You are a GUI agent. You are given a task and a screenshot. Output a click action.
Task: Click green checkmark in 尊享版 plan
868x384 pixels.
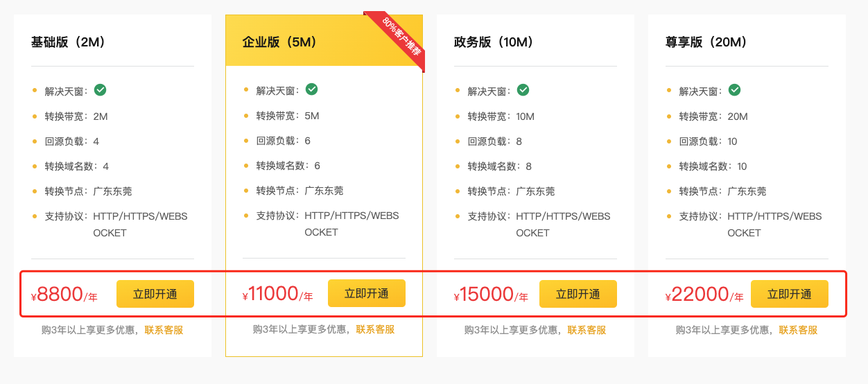tap(735, 90)
